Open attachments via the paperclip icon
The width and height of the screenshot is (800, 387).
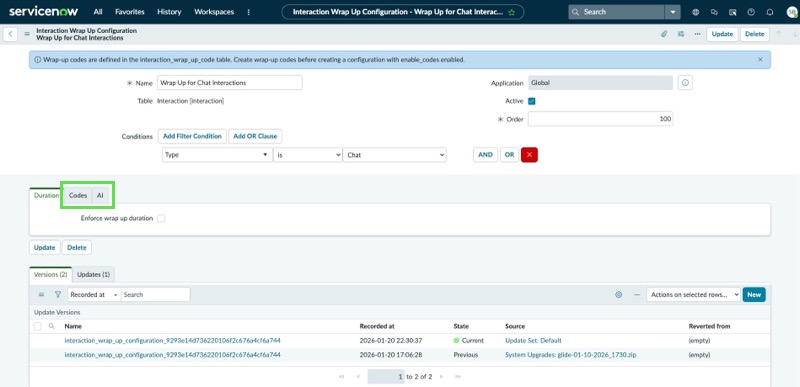(664, 34)
